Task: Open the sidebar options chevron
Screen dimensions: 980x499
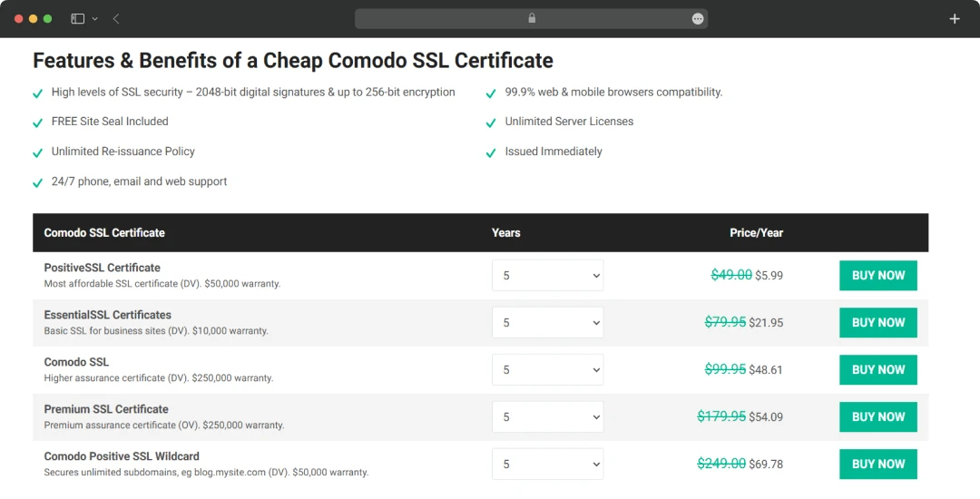Action: click(x=95, y=19)
